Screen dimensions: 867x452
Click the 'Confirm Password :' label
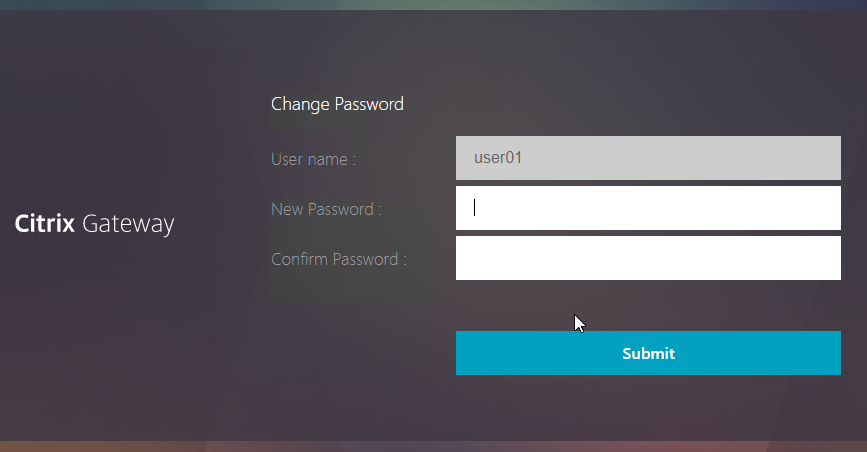(x=339, y=259)
